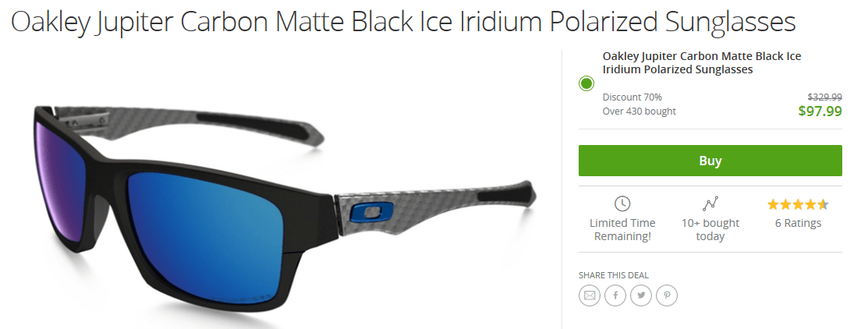Click the crossed-out $329.99 original price

click(x=825, y=97)
